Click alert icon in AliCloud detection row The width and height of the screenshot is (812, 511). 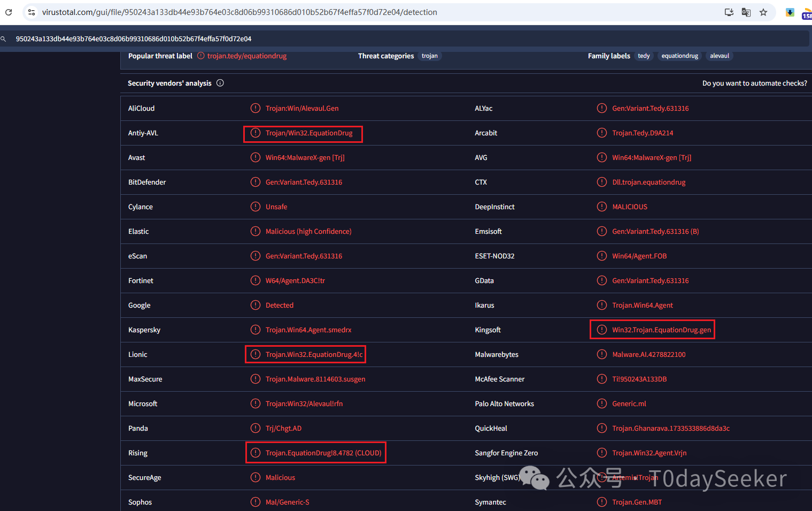256,108
